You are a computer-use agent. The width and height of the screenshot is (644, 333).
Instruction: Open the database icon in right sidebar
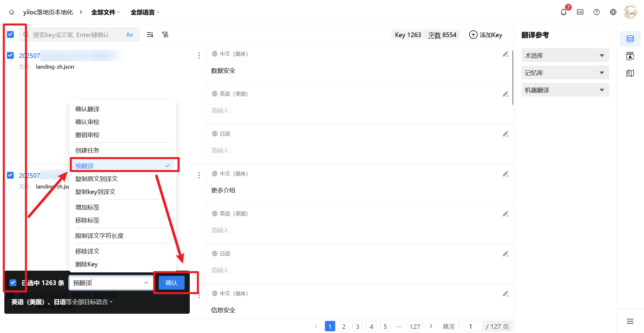tap(630, 39)
